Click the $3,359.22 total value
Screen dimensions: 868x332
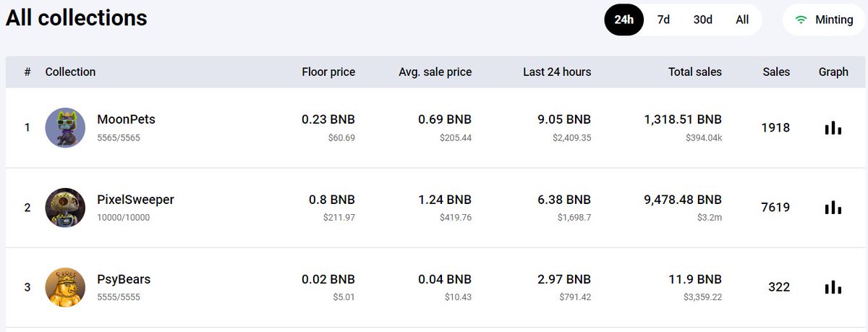(702, 297)
